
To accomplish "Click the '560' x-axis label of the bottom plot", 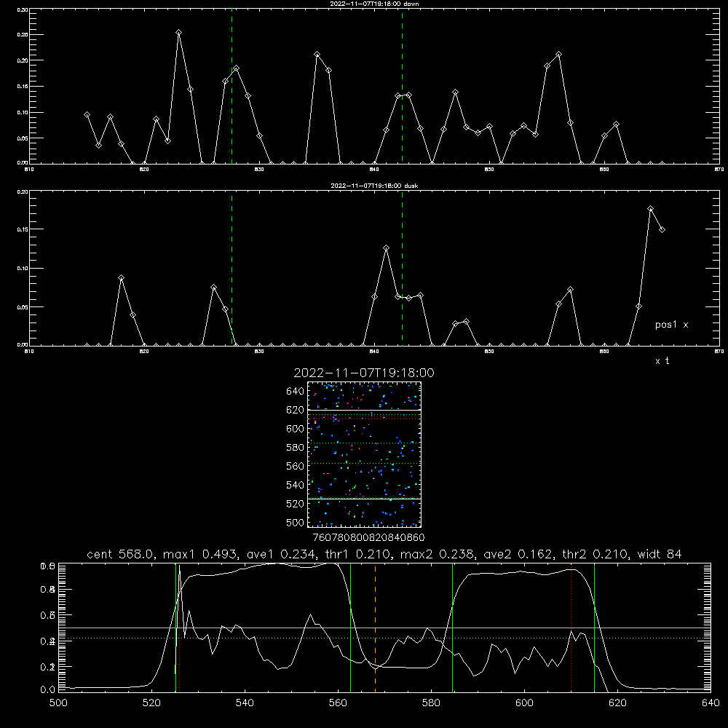I will tap(338, 703).
